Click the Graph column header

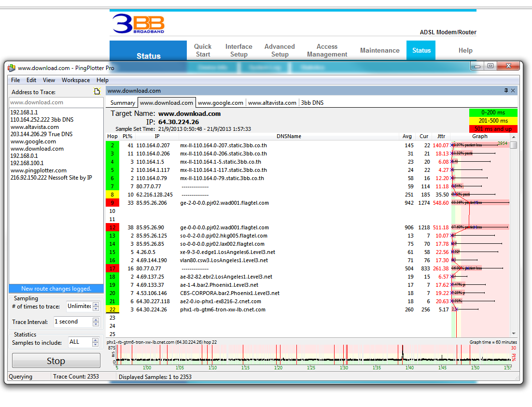point(480,136)
